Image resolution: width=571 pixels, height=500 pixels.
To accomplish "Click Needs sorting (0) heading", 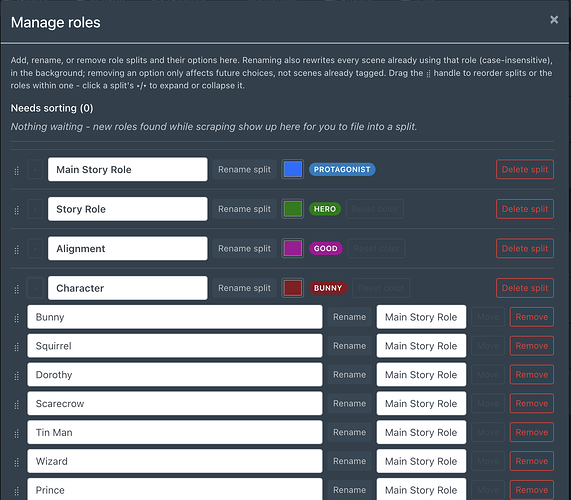I will 52,108.
